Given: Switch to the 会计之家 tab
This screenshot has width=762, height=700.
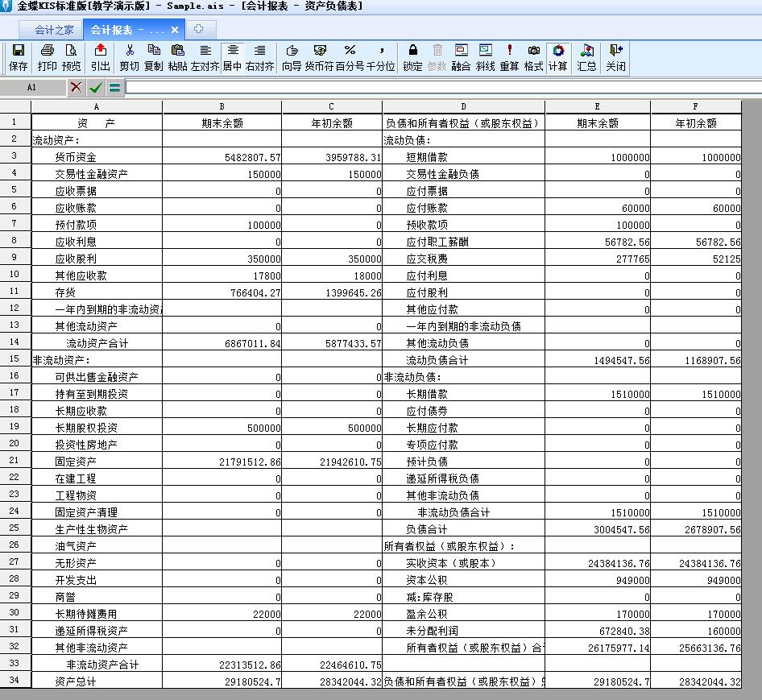Looking at the screenshot, I should tap(54, 30).
